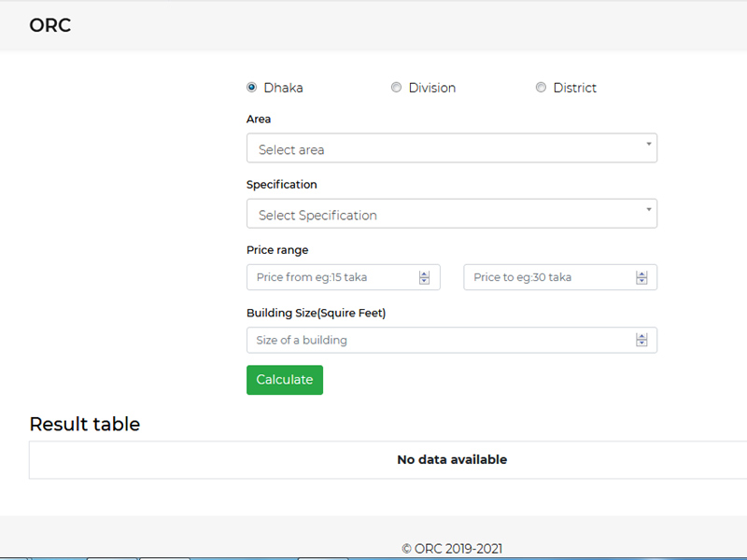Increase Price to with spinner up arrow
The height and width of the screenshot is (560, 747).
click(x=641, y=273)
